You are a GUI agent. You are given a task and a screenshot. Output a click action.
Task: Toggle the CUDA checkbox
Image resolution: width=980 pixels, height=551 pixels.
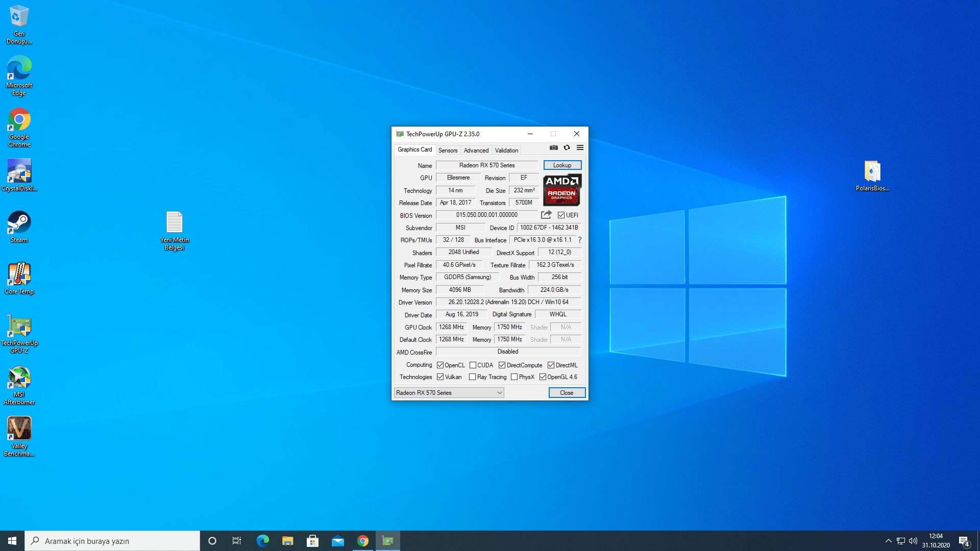pyautogui.click(x=473, y=365)
